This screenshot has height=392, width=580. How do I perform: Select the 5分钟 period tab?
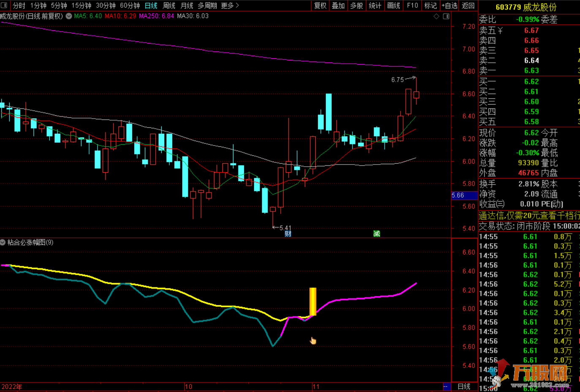click(59, 5)
